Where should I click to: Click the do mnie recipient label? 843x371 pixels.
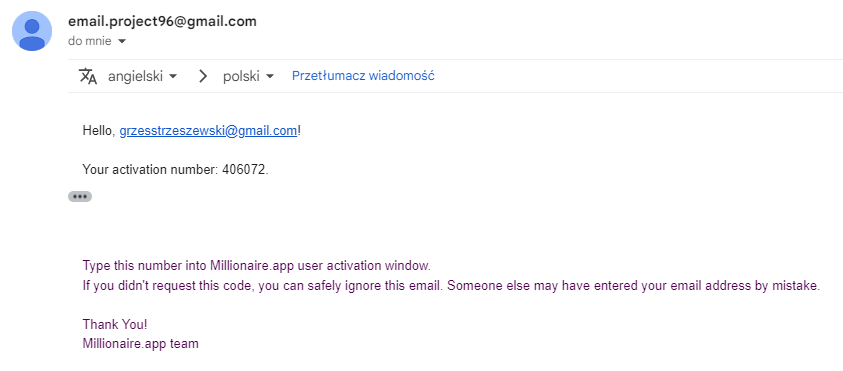(90, 41)
